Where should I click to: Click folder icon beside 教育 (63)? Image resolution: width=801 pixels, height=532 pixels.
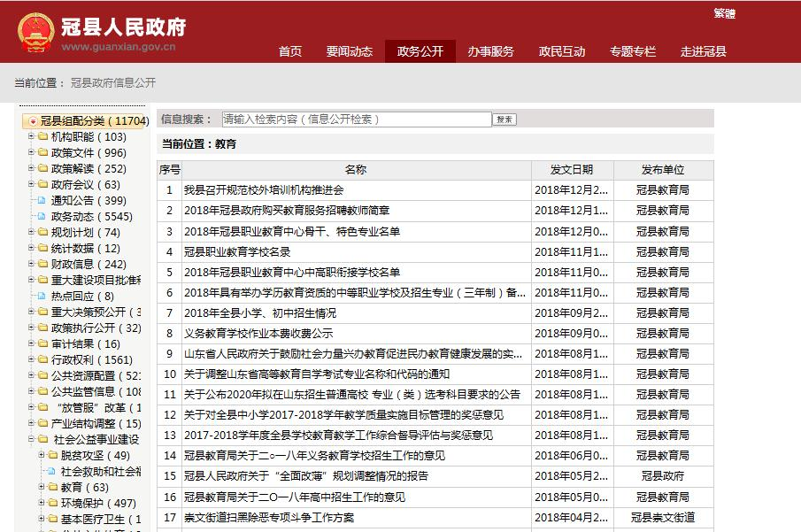(52, 487)
